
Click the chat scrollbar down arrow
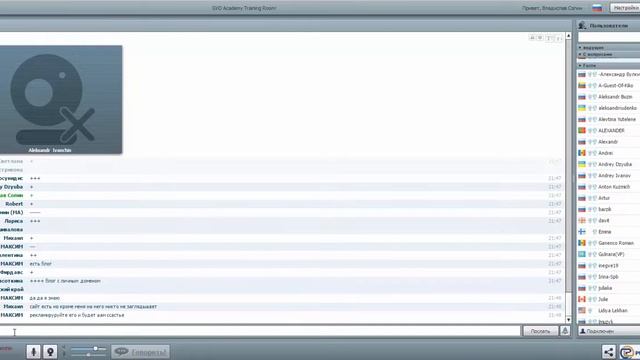click(568, 320)
